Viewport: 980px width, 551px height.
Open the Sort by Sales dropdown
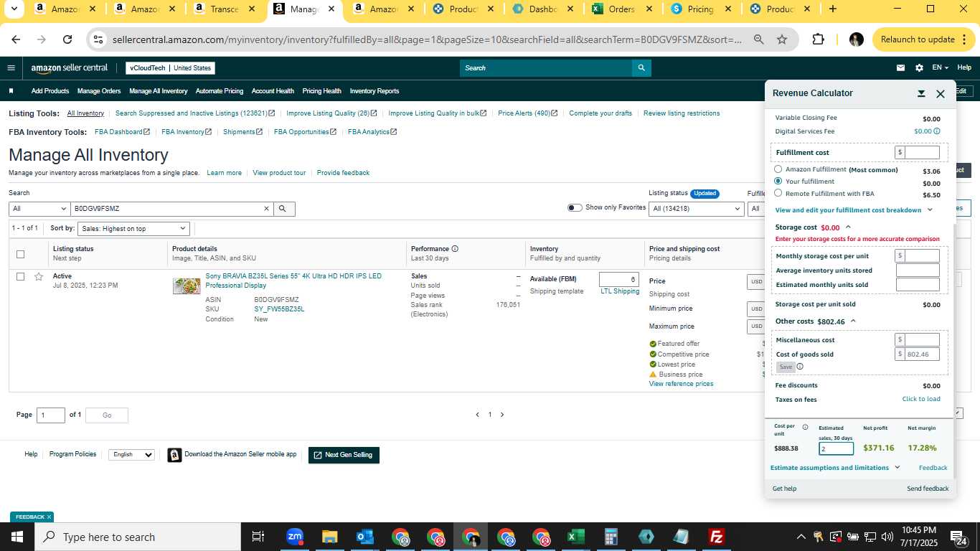click(133, 228)
